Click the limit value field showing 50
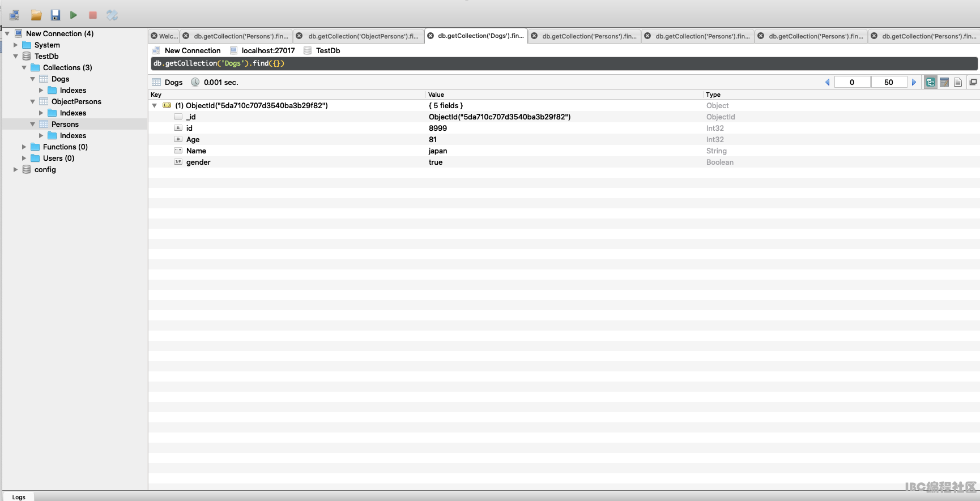Screen dimensions: 980x501 (x=889, y=82)
